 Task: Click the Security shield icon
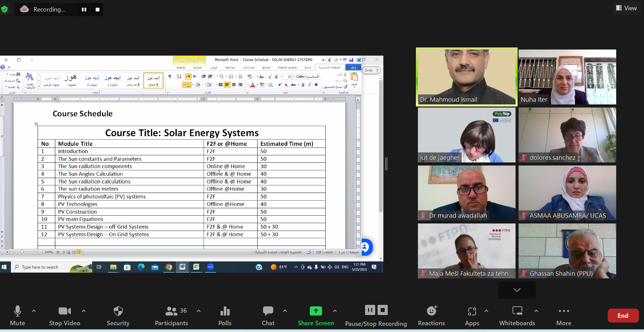pyautogui.click(x=118, y=311)
